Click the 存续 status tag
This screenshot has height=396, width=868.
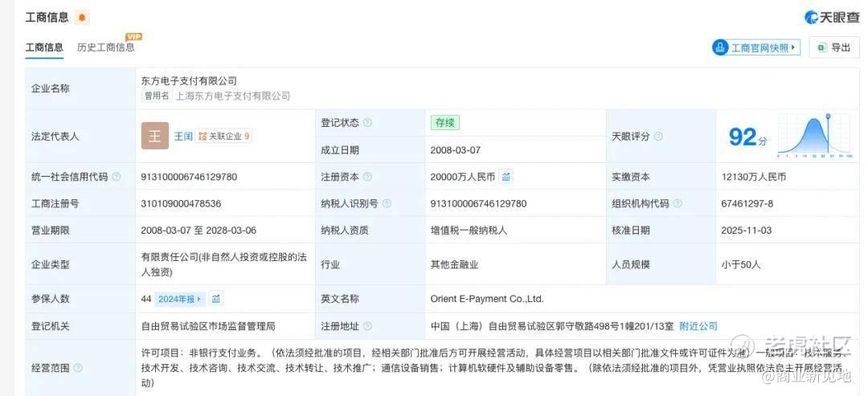click(x=445, y=123)
